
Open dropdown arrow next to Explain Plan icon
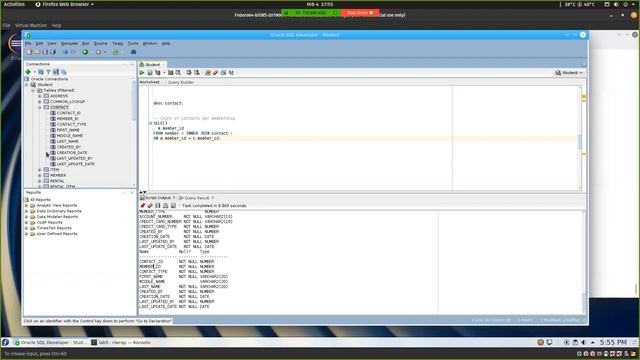tap(164, 73)
